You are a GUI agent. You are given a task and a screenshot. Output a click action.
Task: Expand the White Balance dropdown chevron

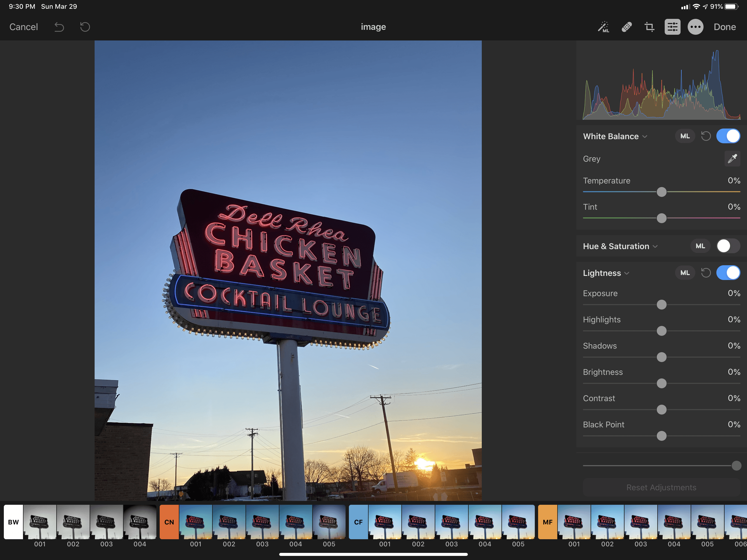point(645,136)
